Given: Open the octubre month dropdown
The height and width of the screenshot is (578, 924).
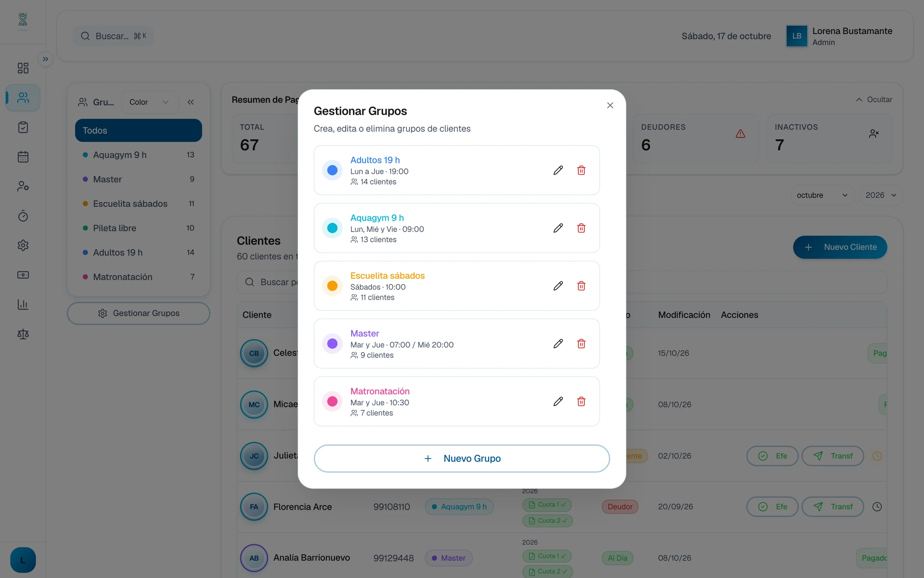Looking at the screenshot, I should 822,195.
